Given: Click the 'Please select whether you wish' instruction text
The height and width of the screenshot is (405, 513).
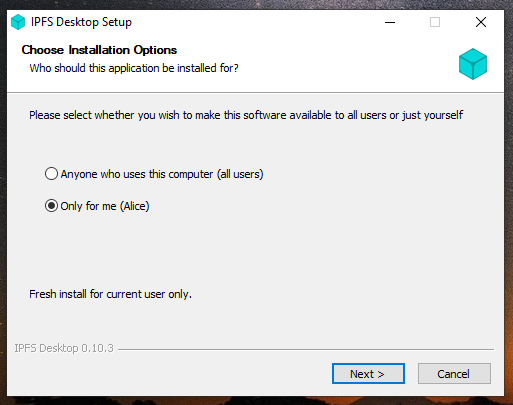Looking at the screenshot, I should coord(246,115).
